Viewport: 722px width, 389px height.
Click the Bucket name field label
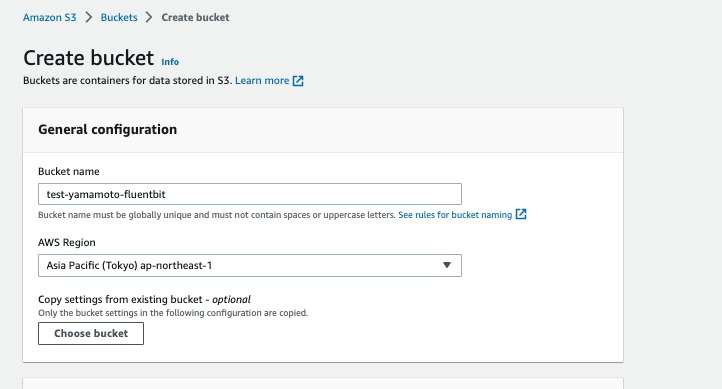point(69,171)
